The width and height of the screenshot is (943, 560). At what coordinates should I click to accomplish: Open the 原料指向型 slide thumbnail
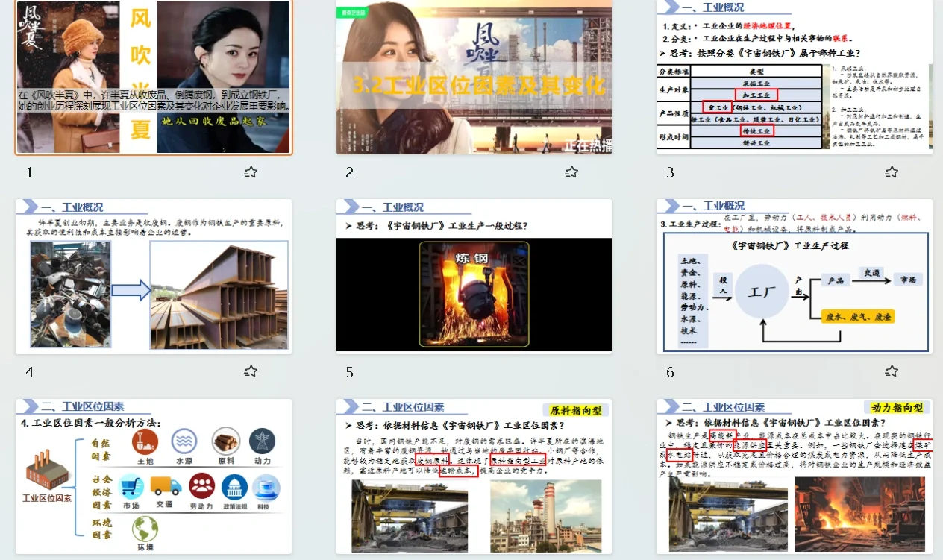pyautogui.click(x=474, y=476)
